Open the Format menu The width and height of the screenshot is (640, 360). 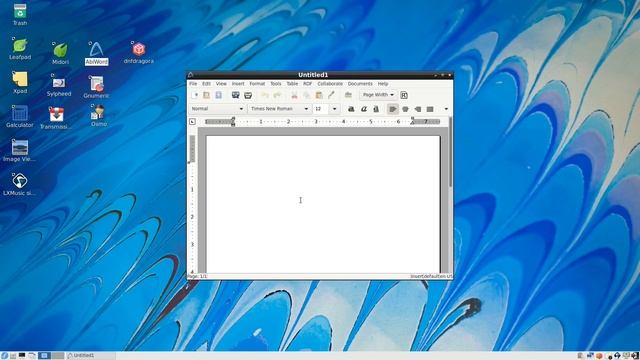click(x=257, y=84)
